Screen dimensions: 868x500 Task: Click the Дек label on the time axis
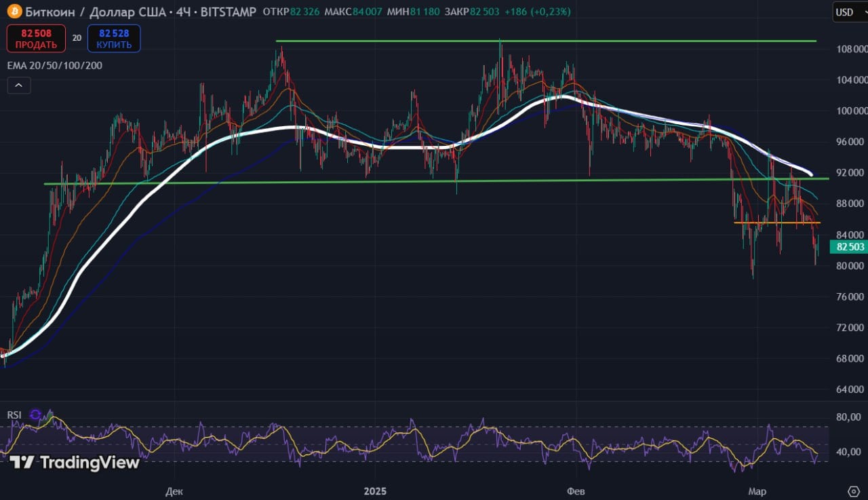click(174, 491)
